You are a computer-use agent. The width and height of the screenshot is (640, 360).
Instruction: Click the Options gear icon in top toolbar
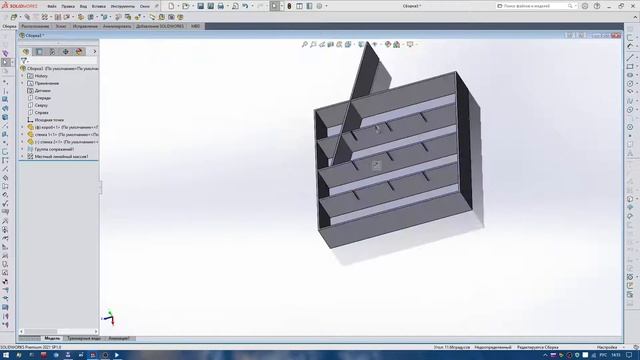pos(320,6)
